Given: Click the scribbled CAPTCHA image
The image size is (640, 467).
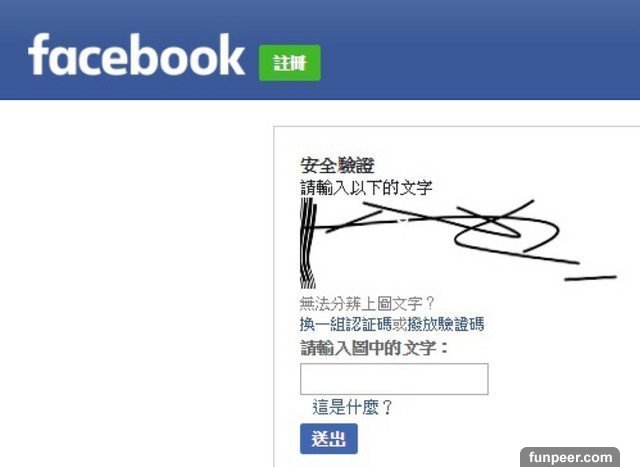Looking at the screenshot, I should point(458,243).
